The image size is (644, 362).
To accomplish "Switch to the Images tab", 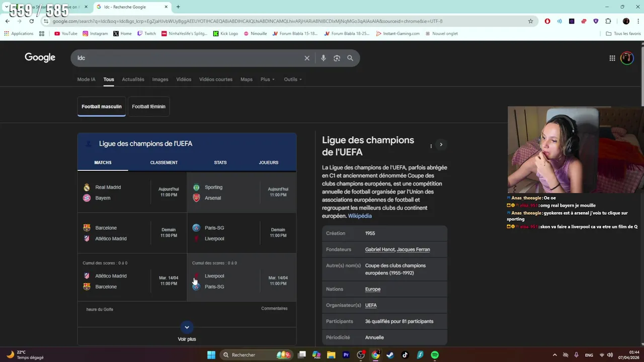I will 160,79.
